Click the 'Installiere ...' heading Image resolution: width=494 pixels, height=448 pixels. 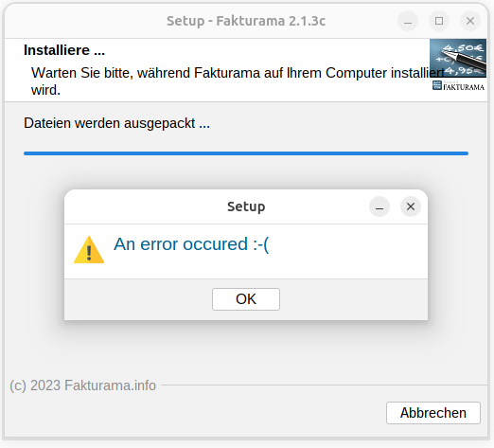click(64, 50)
